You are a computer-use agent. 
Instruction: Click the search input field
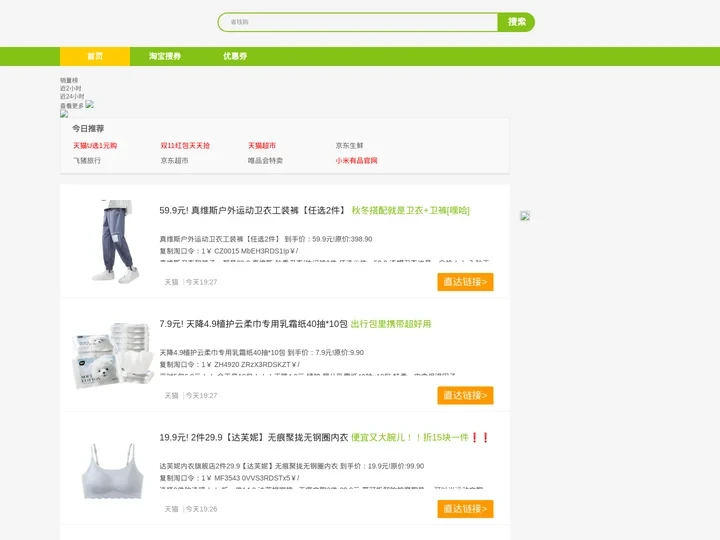pyautogui.click(x=358, y=22)
